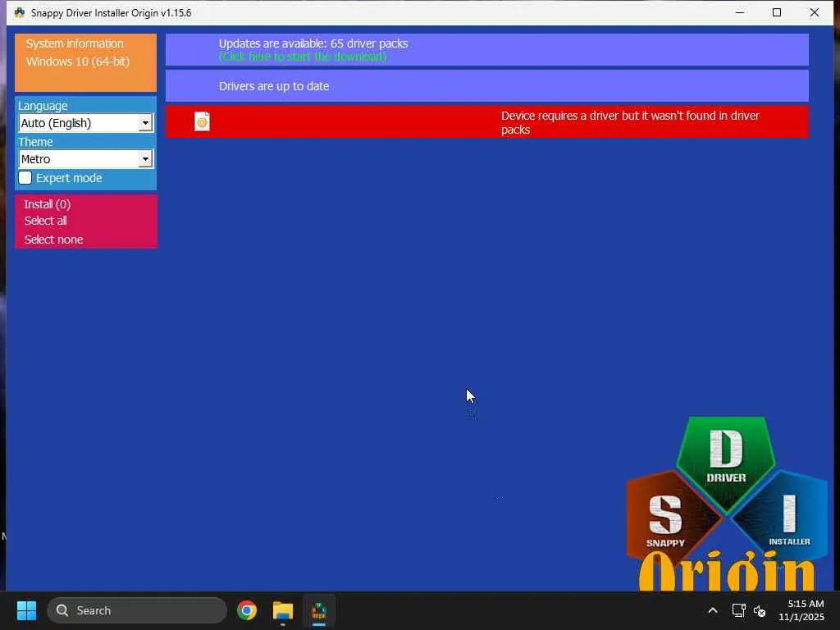
Task: Enable the Expert mode checkbox
Action: pos(25,178)
